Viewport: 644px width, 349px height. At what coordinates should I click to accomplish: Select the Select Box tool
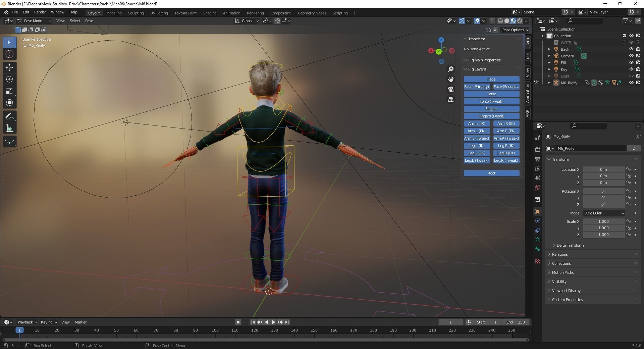click(x=9, y=42)
